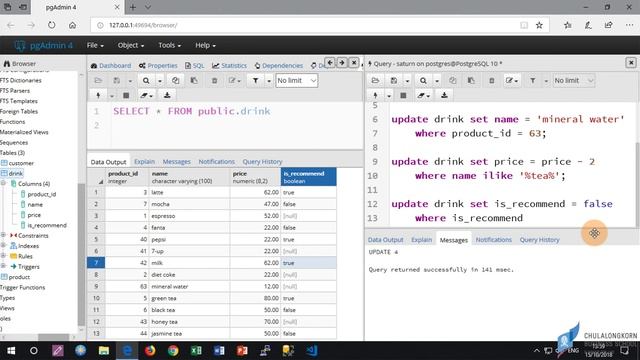Close the Query saturn panel

(631, 62)
